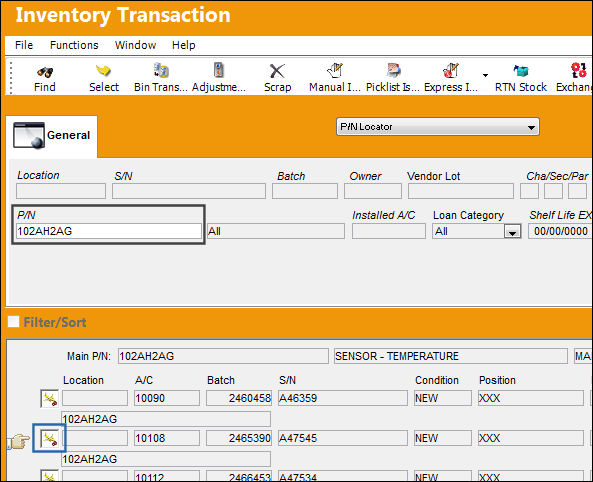
Task: Open the P/N Locator dropdown
Action: point(438,127)
